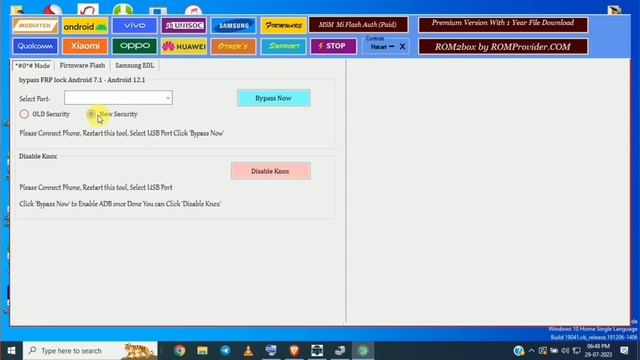
Task: Click the taskbar search box
Action: 90,351
